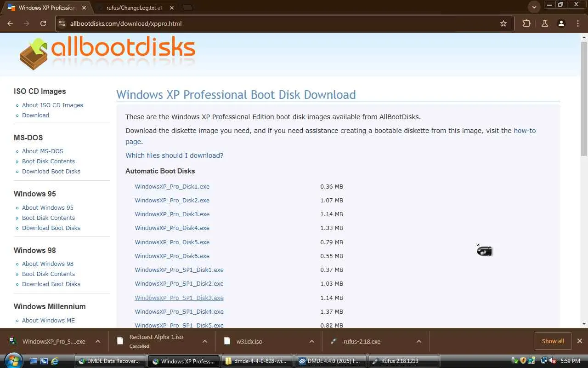Click the security shield tray icon
The height and width of the screenshot is (368, 588).
(523, 361)
